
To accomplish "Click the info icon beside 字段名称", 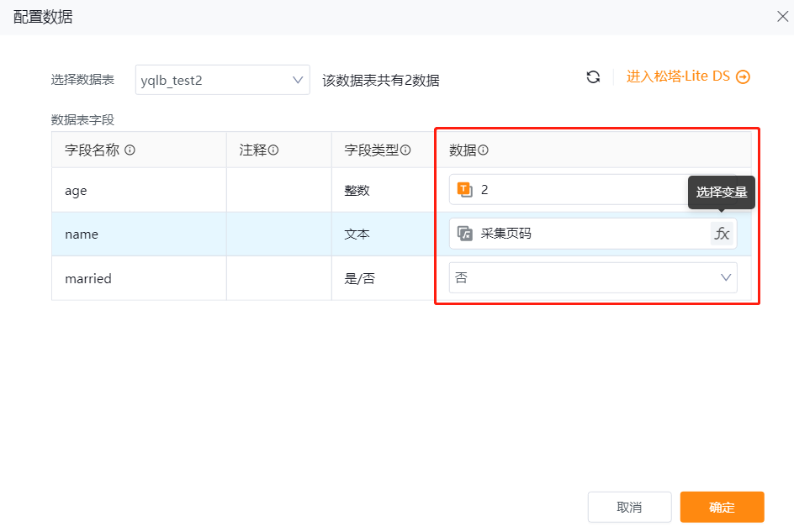I will coord(130,150).
